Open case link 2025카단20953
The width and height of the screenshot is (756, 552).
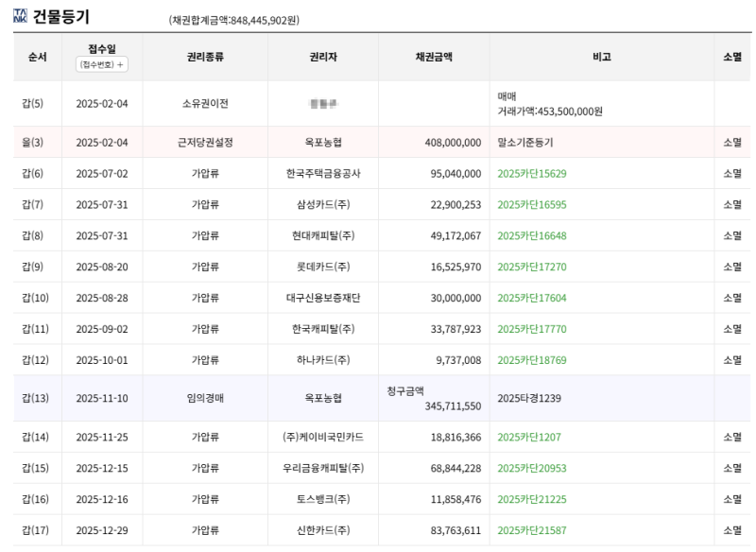click(x=532, y=468)
